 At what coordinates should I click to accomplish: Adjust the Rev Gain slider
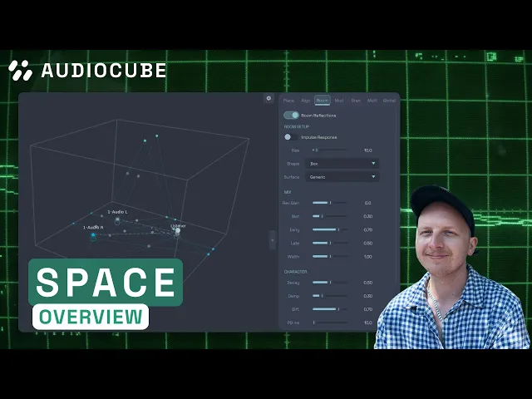coord(330,203)
